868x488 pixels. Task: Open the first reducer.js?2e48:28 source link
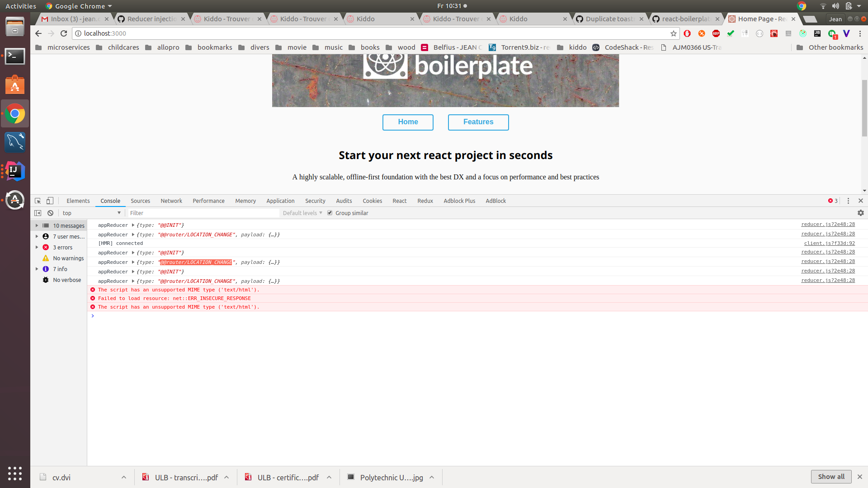[828, 224]
